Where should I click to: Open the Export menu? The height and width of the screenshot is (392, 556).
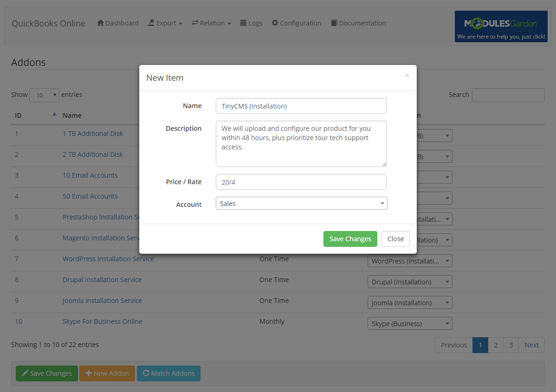165,23
